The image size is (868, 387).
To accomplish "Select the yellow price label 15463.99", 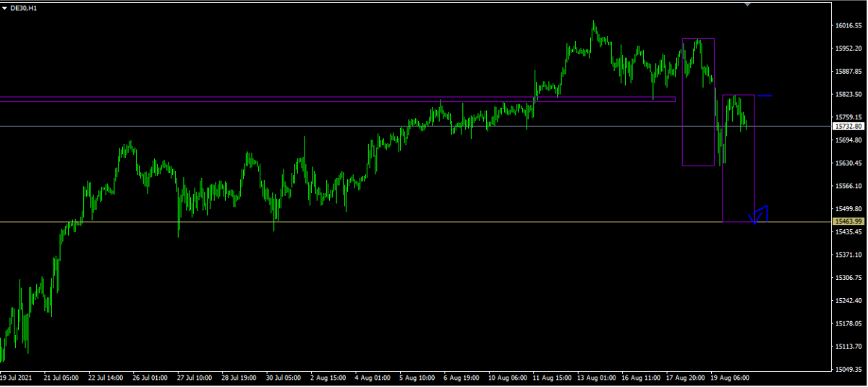I will coord(848,221).
